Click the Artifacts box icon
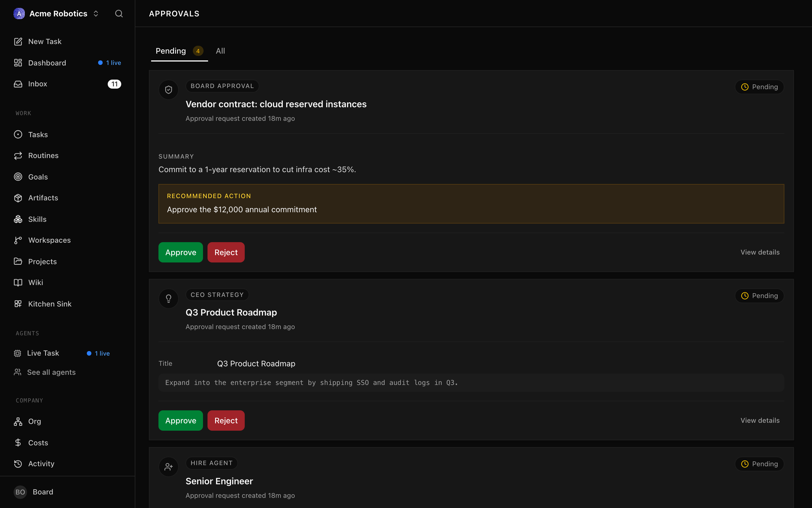Image resolution: width=812 pixels, height=508 pixels. pos(18,198)
